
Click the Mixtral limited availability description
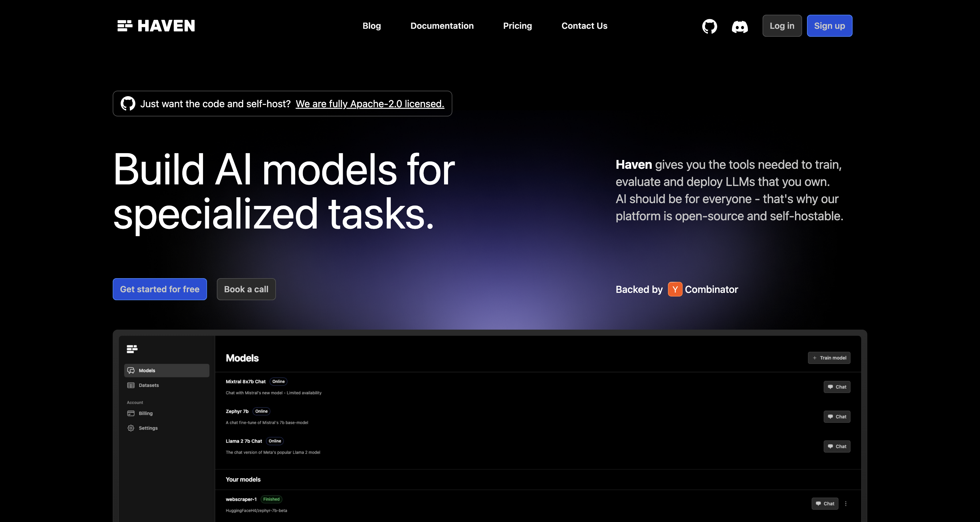[273, 393]
